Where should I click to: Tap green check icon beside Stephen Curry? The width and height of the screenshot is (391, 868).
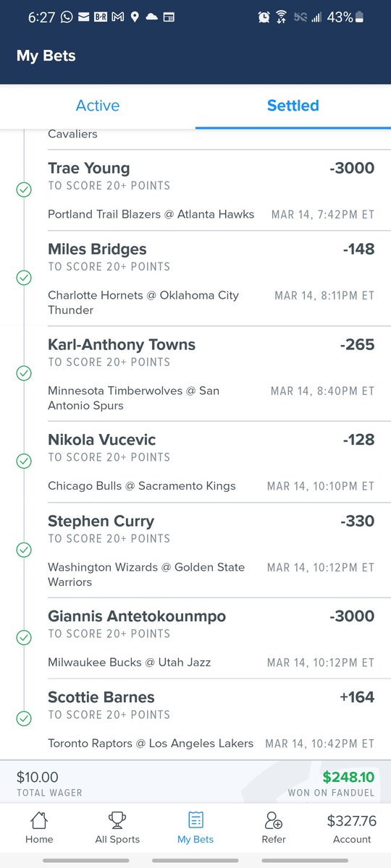(24, 550)
